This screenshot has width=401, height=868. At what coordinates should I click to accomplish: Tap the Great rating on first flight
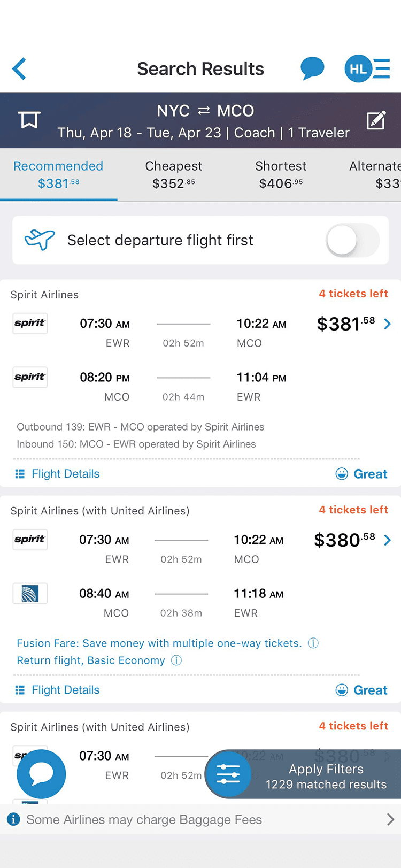[x=361, y=474]
